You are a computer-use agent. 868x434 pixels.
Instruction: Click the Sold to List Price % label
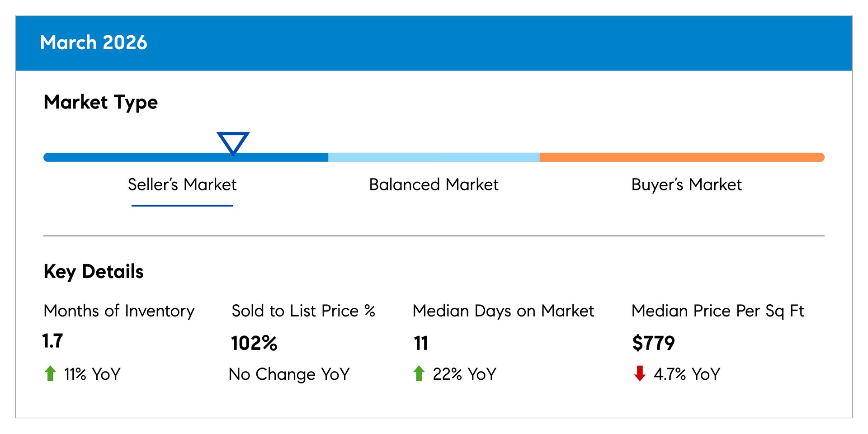303,311
